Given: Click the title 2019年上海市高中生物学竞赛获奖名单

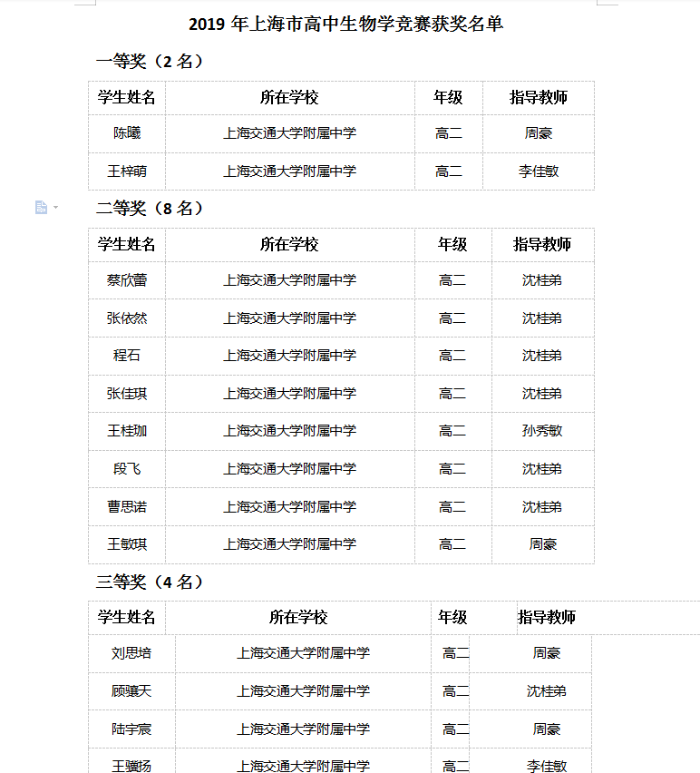Looking at the screenshot, I should (x=345, y=24).
